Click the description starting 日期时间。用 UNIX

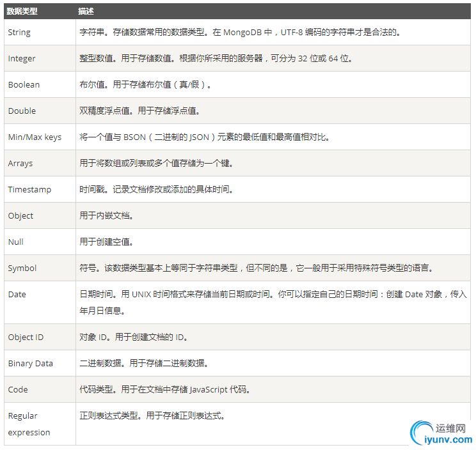[273, 302]
